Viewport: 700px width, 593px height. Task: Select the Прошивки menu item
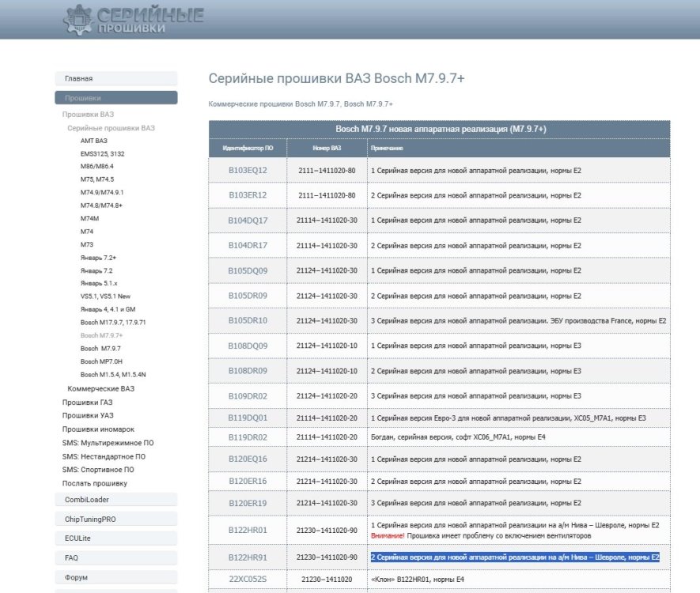coord(116,98)
